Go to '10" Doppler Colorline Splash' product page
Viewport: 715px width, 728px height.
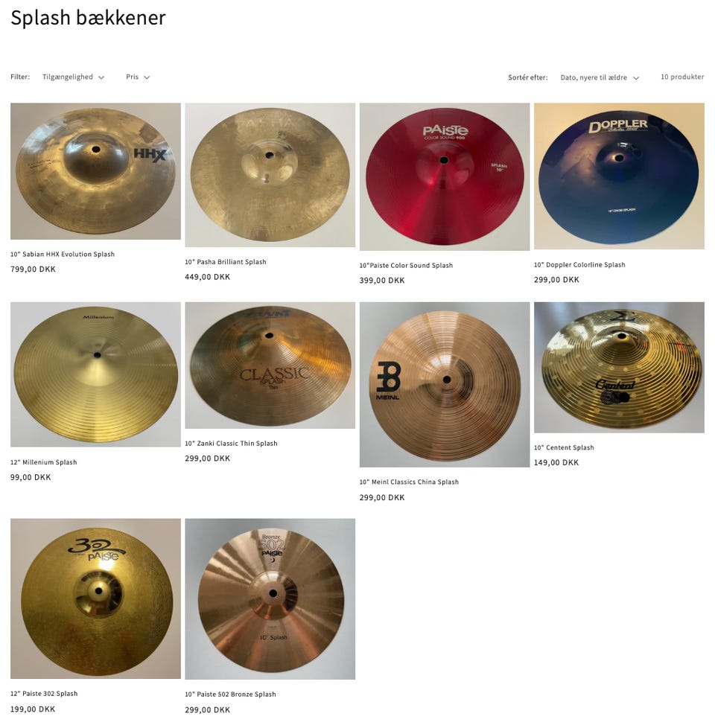tap(579, 265)
